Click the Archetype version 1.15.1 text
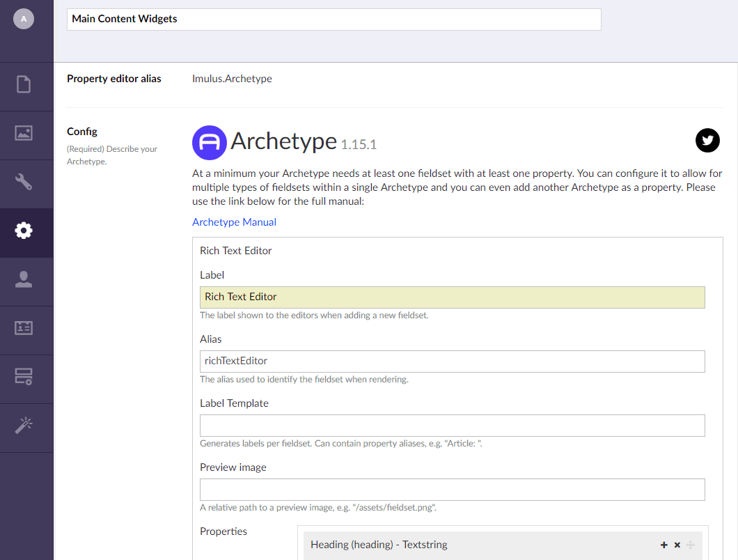 pyautogui.click(x=359, y=144)
